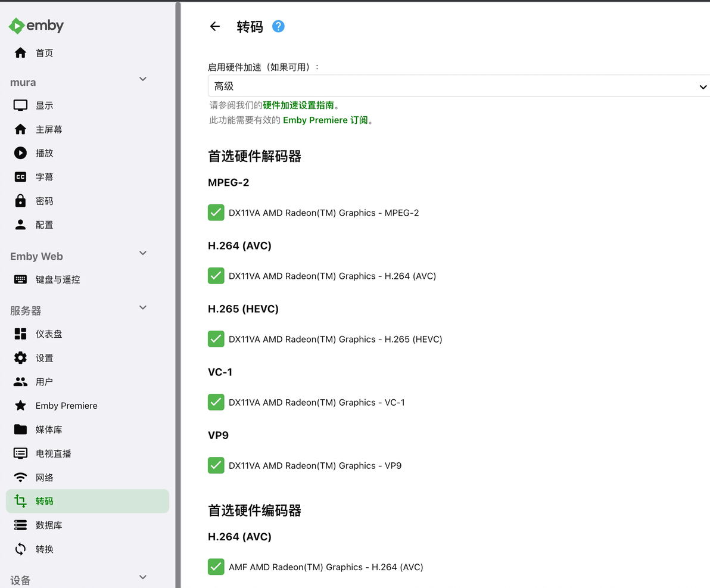Disable AMF H.264 (AVC) encoder checkbox
Image resolution: width=710 pixels, height=588 pixels.
[x=216, y=567]
